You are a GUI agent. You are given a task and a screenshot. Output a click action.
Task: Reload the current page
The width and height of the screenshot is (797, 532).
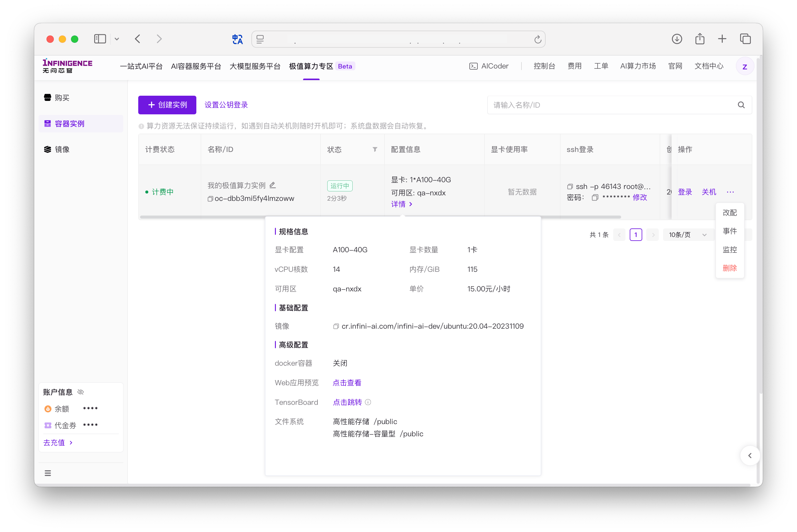click(537, 39)
